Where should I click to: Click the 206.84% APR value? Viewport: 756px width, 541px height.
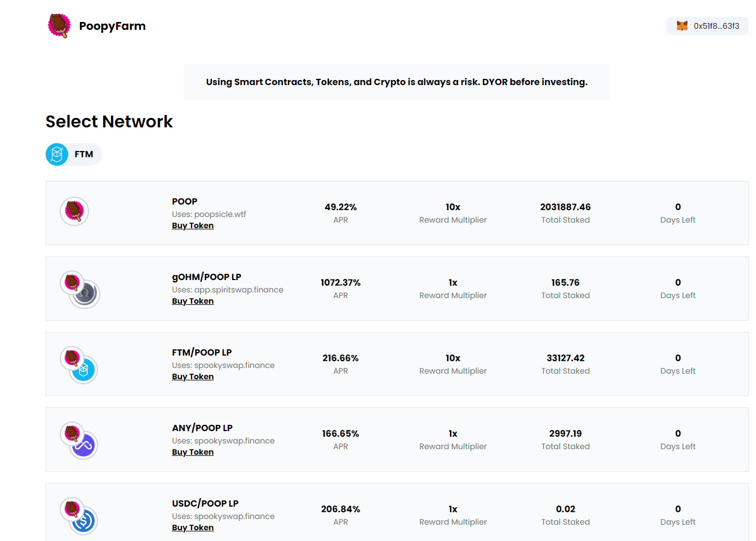click(341, 509)
